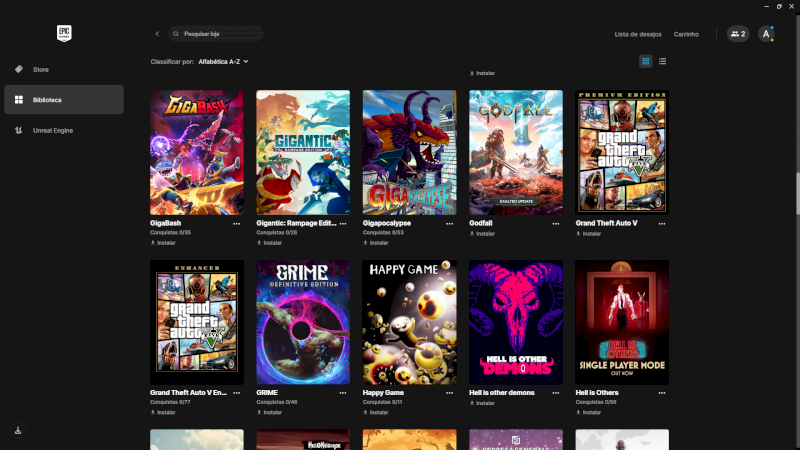The width and height of the screenshot is (800, 450).
Task: Open Gigantic: Rampage Edition options dots
Action: pos(343,223)
